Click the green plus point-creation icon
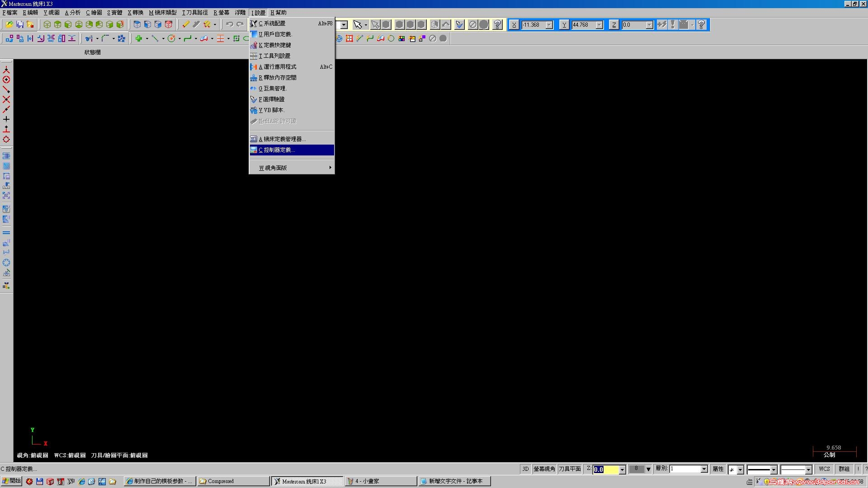The height and width of the screenshot is (488, 868). pos(139,38)
